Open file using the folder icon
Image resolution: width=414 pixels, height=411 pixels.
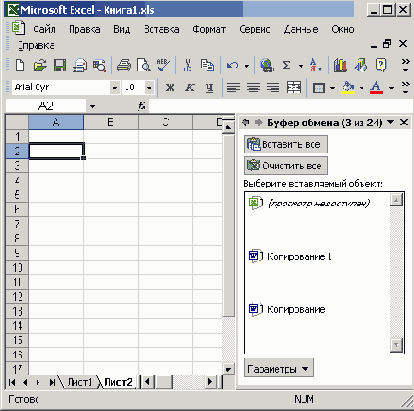click(x=40, y=65)
